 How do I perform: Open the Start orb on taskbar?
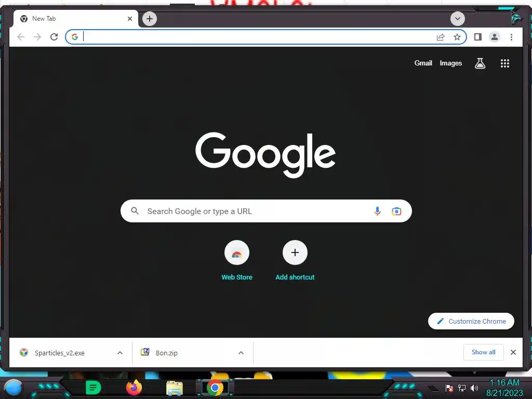[x=13, y=388]
